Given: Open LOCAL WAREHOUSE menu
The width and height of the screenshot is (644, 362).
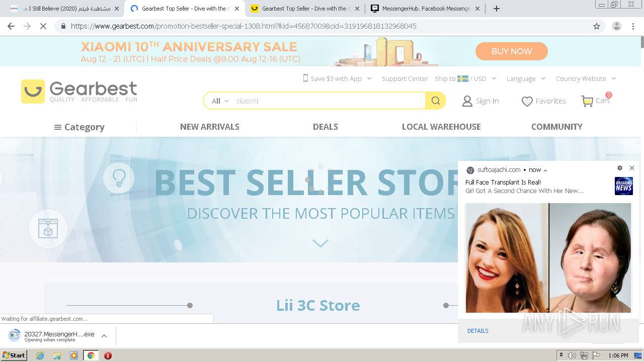Looking at the screenshot, I should point(441,127).
